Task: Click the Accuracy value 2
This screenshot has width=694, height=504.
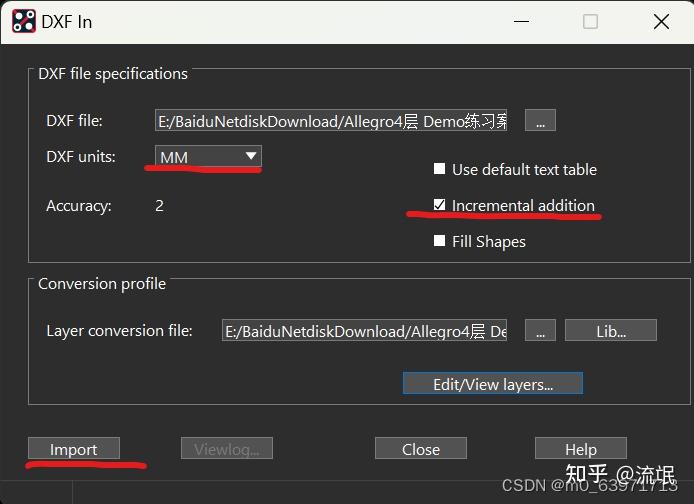Action: pyautogui.click(x=159, y=205)
